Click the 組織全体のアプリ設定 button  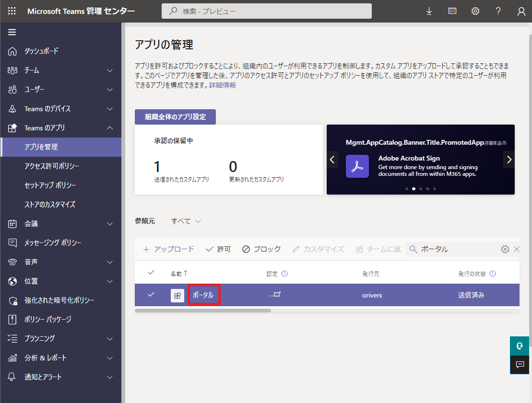point(175,117)
